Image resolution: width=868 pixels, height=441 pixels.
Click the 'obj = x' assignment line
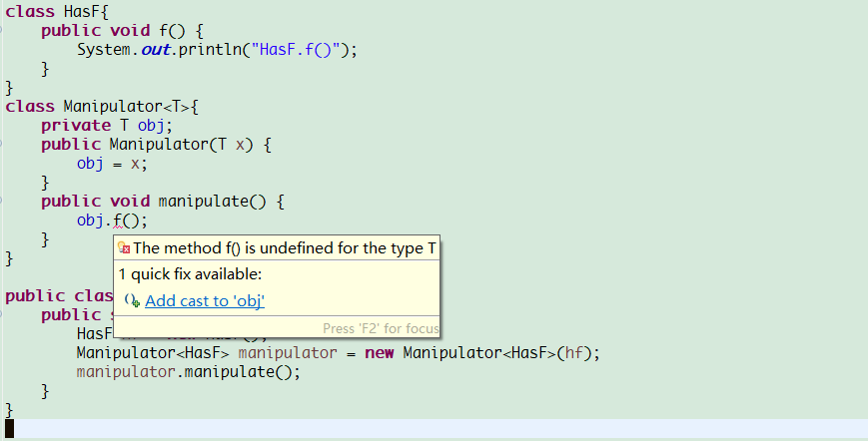coord(113,164)
